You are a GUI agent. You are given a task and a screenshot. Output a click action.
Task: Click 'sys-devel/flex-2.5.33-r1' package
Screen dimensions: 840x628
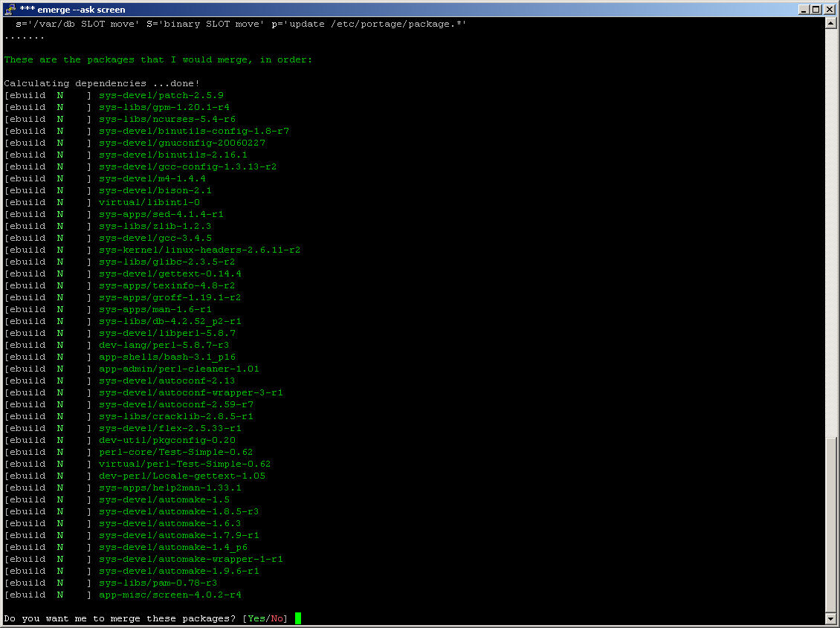(x=170, y=428)
